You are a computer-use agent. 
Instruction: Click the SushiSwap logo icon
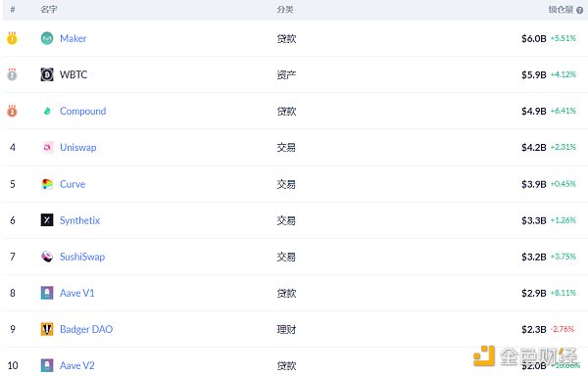pos(47,257)
